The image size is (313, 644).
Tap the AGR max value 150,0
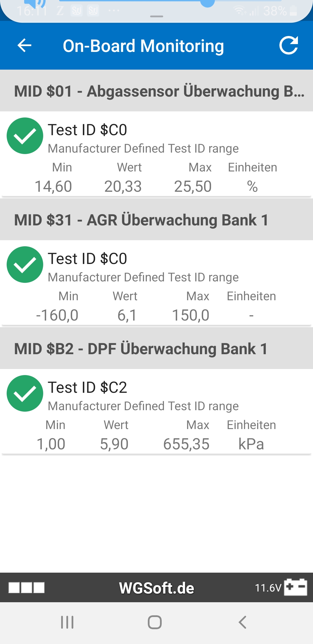[x=191, y=315]
